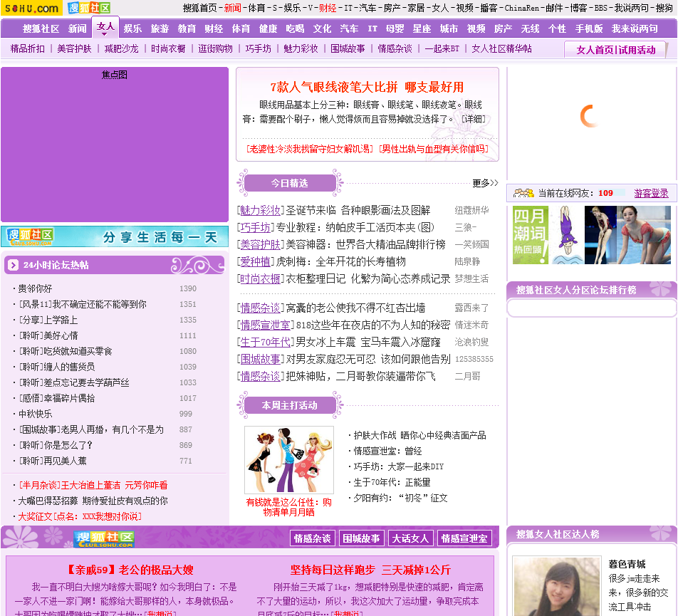Image resolution: width=678 pixels, height=616 pixels.
Task: Click the 大话女人 button in bottom bar
Action: click(410, 538)
